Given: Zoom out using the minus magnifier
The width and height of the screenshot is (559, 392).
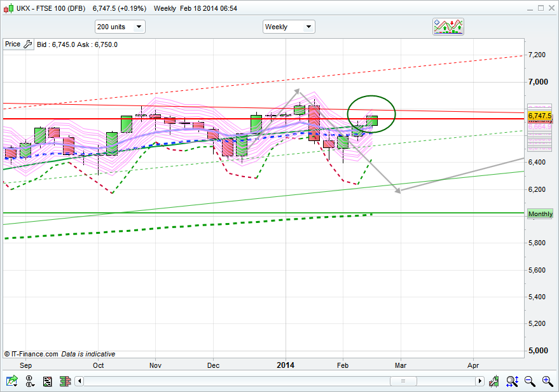Looking at the screenshot, I should point(529,381).
